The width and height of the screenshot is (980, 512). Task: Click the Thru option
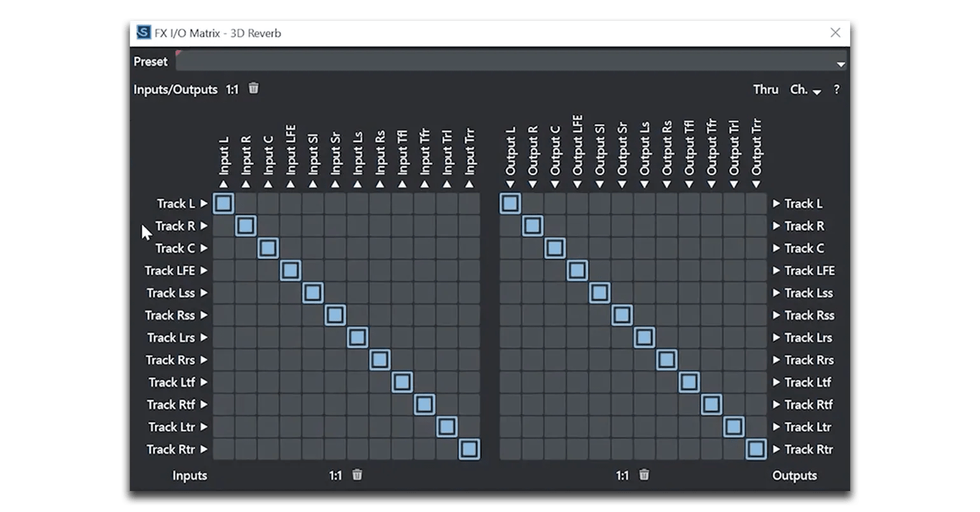(766, 90)
